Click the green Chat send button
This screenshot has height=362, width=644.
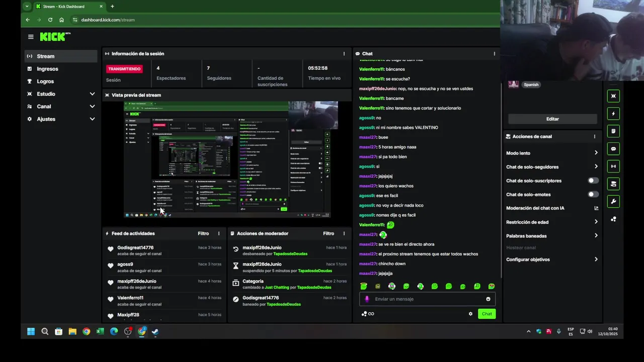487,314
